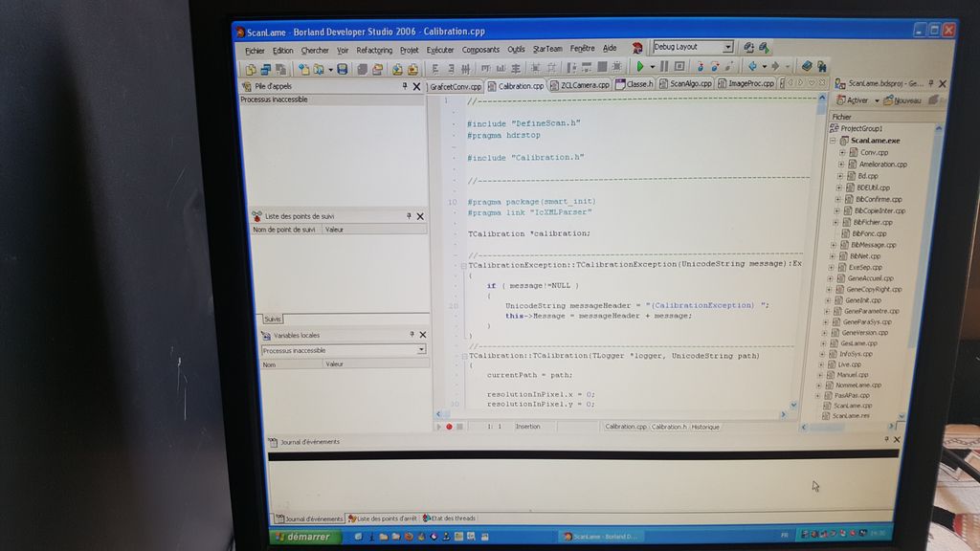Close the Journal d'événements panel
The height and width of the screenshot is (551, 980).
897,440
